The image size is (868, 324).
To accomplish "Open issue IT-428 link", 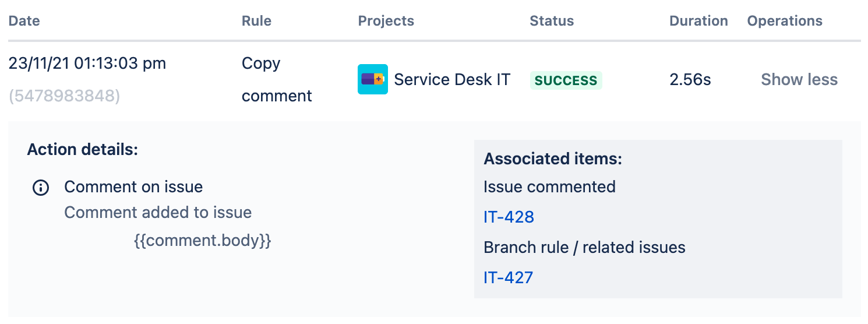I will click(509, 217).
